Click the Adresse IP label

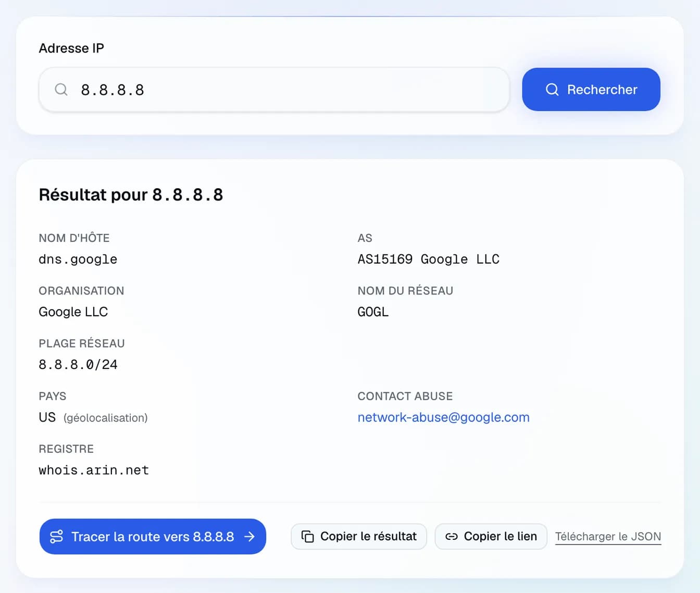(x=71, y=48)
